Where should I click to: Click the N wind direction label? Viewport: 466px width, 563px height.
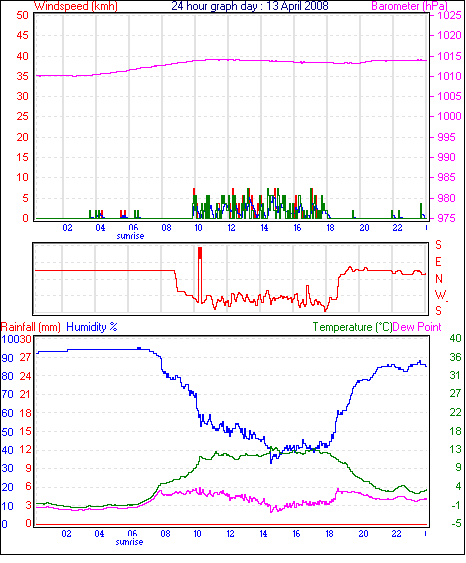tap(439, 278)
